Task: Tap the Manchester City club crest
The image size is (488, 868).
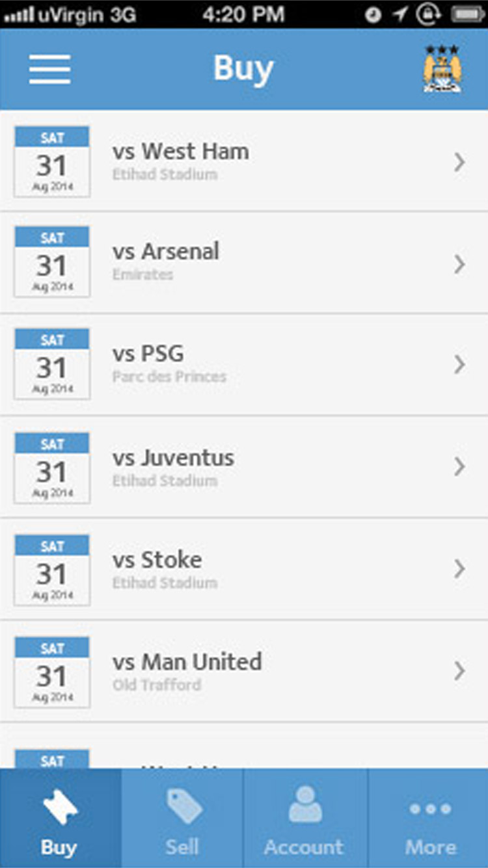Action: point(442,69)
